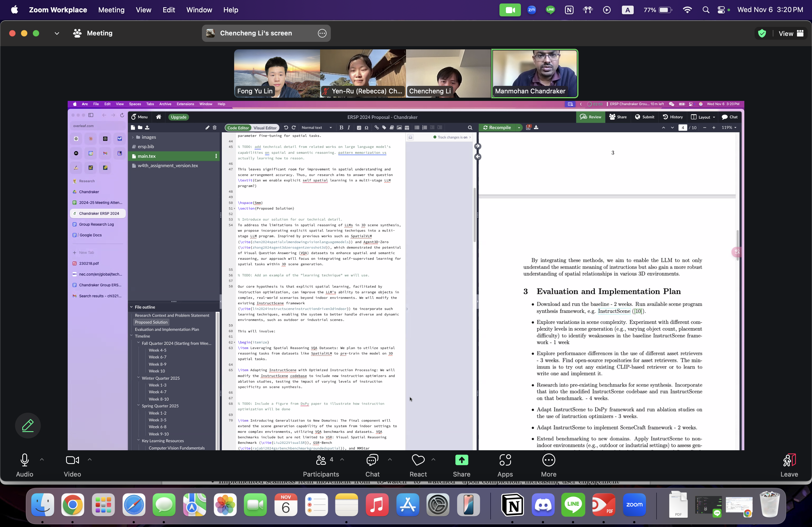812x527 pixels.
Task: Click the Upgrade button in Overleaf
Action: coord(179,117)
